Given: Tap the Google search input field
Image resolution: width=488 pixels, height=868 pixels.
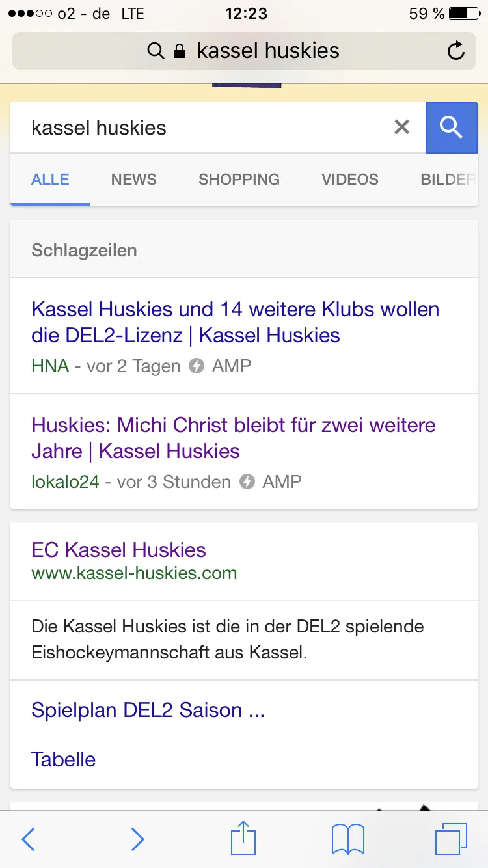Looking at the screenshot, I should tap(202, 128).
